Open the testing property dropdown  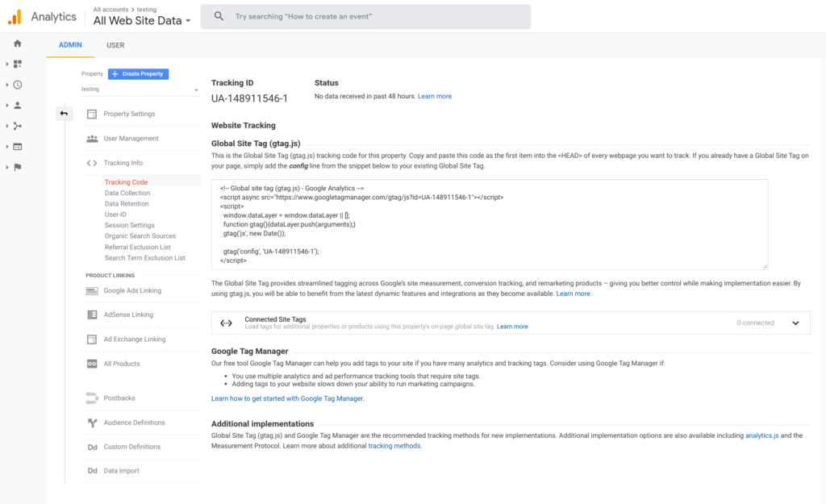point(140,89)
